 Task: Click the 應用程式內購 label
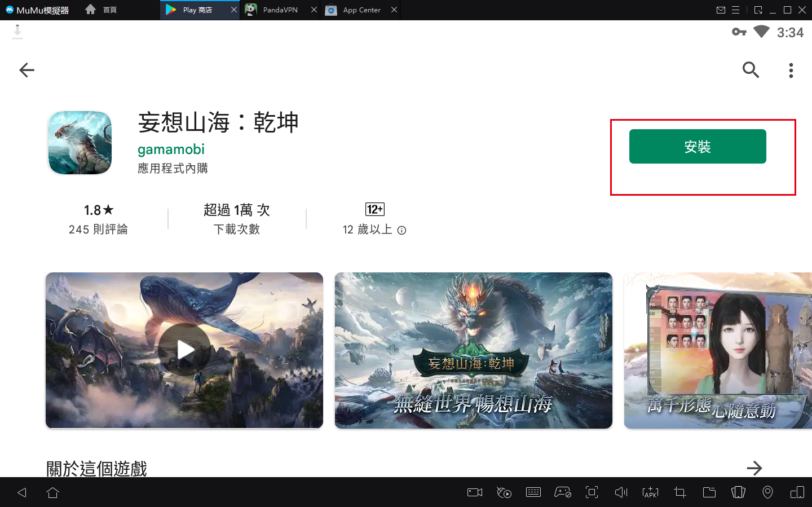[173, 169]
